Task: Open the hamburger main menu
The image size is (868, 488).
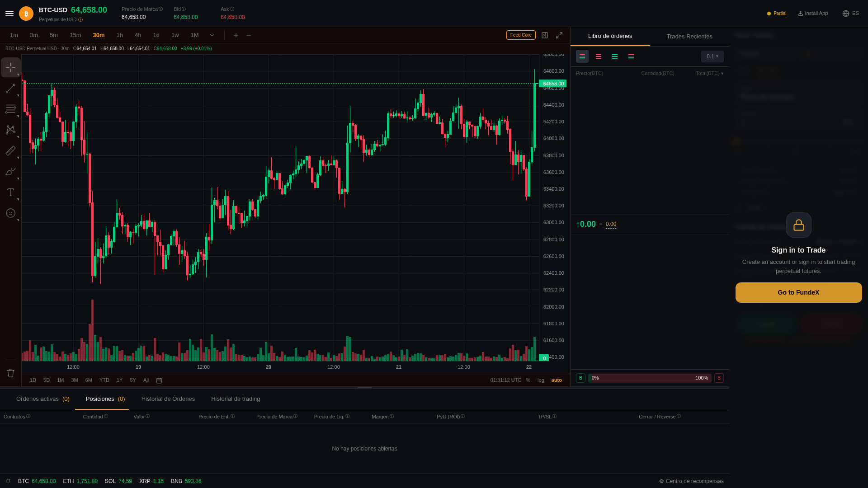Action: [x=9, y=14]
